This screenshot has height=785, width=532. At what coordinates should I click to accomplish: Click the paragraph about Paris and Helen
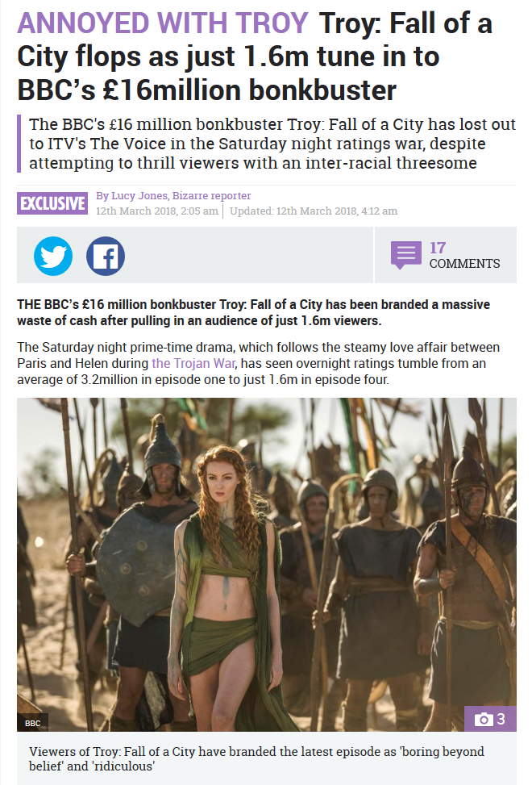coord(259,363)
